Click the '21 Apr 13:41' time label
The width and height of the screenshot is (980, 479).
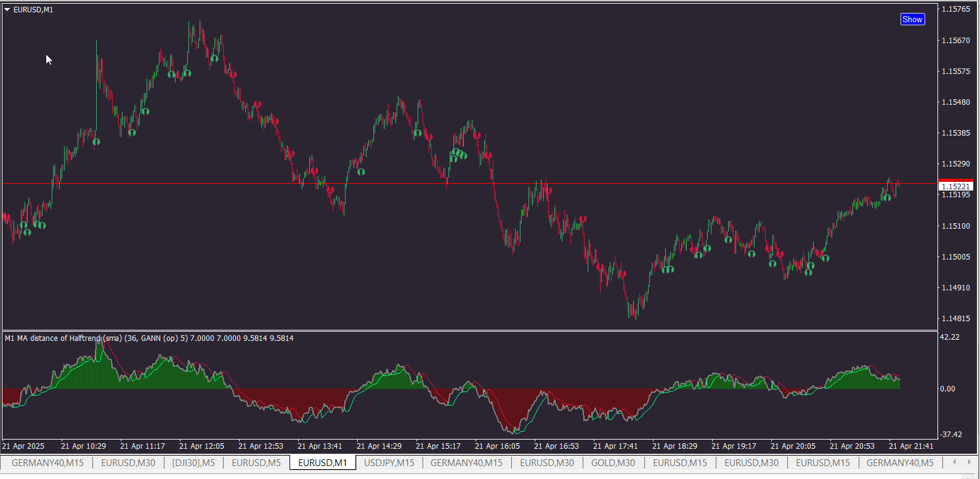(x=320, y=446)
